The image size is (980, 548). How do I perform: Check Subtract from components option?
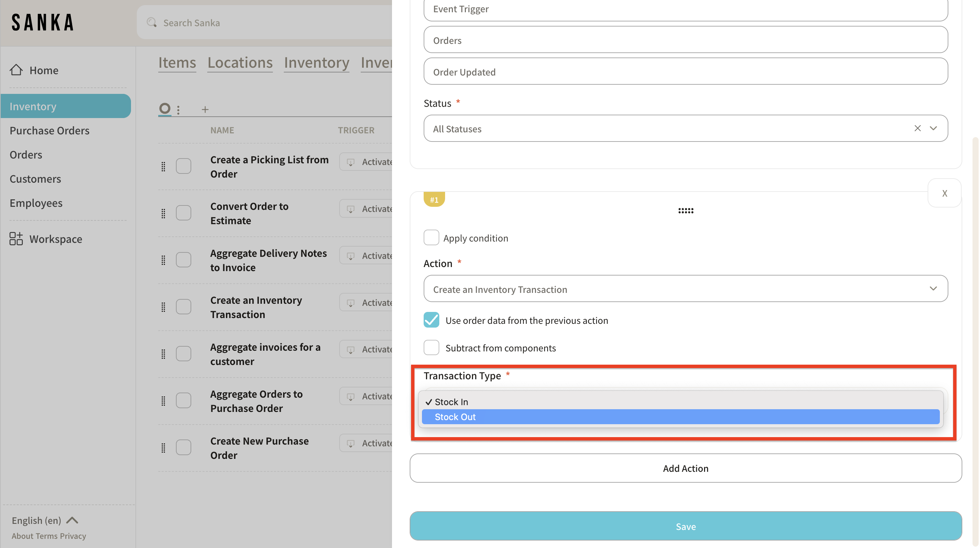(x=431, y=348)
